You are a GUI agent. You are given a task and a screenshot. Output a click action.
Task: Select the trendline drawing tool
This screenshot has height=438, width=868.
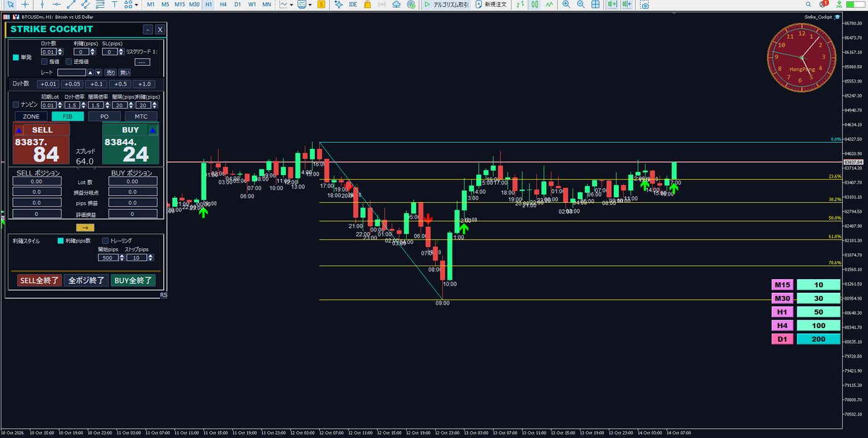click(x=71, y=4)
